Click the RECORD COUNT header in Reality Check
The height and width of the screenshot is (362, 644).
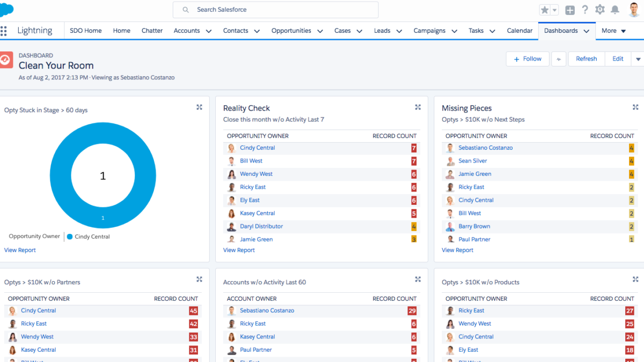(x=394, y=136)
